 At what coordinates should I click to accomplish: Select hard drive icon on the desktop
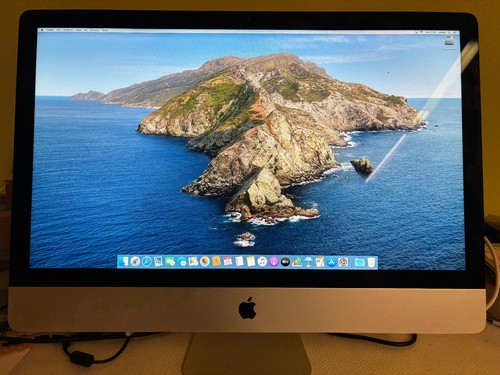point(449,41)
